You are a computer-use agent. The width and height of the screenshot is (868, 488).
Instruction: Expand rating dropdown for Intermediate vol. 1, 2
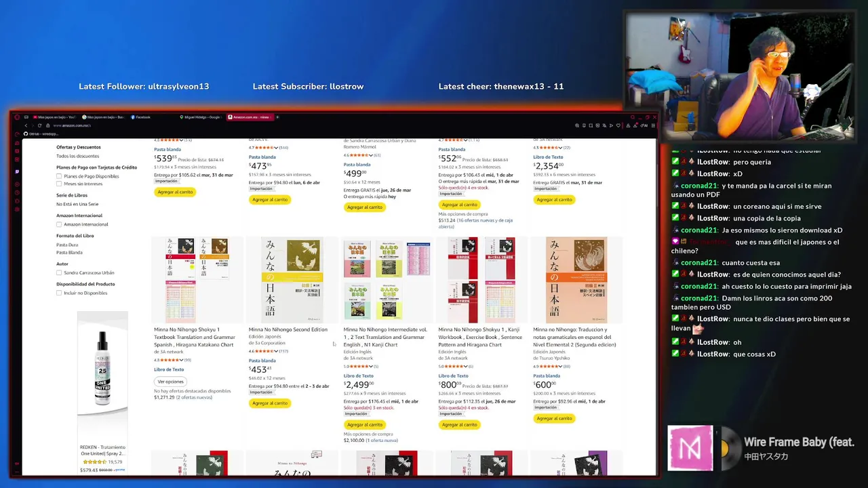(x=371, y=367)
